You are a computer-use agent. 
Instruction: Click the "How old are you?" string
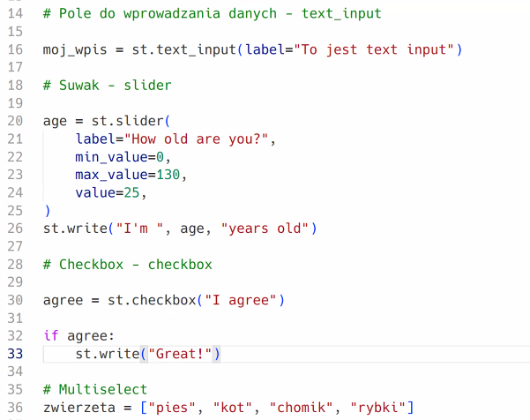(x=196, y=139)
